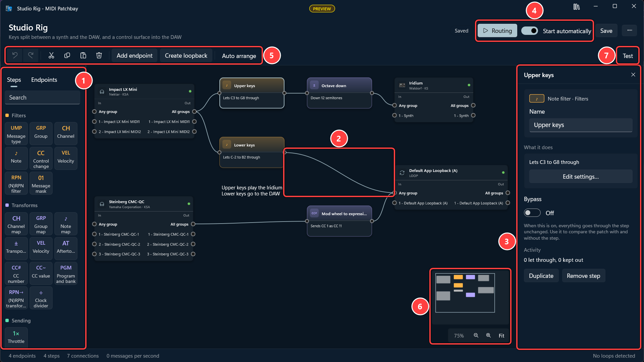Select the Velocity filter step
Image resolution: width=644 pixels, height=362 pixels.
click(x=66, y=159)
